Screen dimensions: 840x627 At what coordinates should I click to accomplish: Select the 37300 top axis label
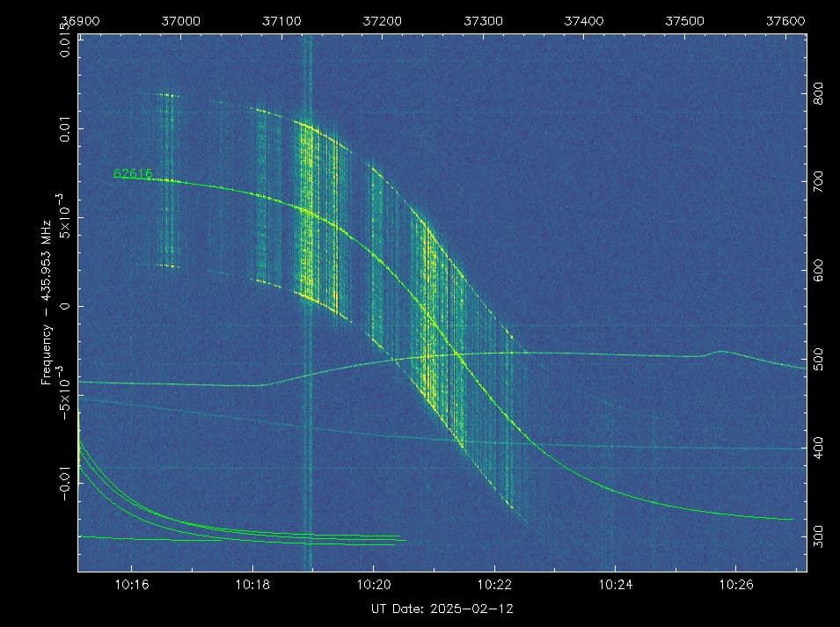click(x=483, y=20)
